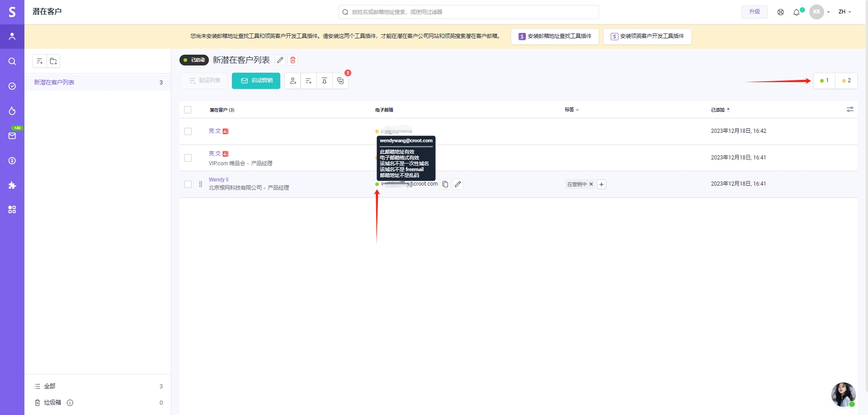
Task: Copy the croot.com email address
Action: (x=445, y=184)
